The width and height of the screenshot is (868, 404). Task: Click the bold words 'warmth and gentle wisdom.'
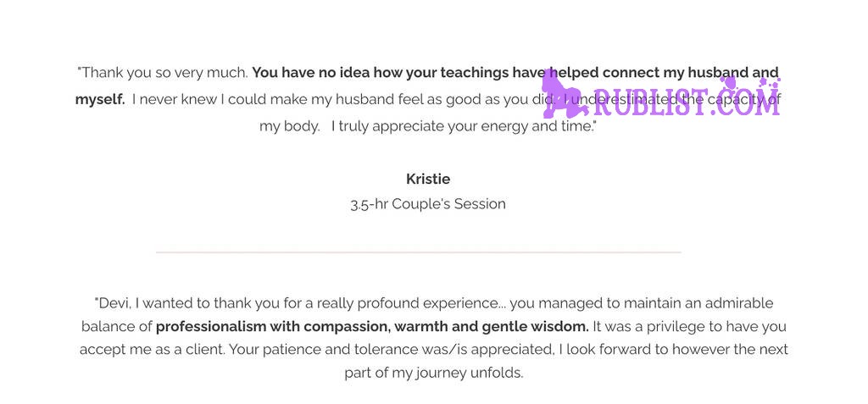click(492, 327)
